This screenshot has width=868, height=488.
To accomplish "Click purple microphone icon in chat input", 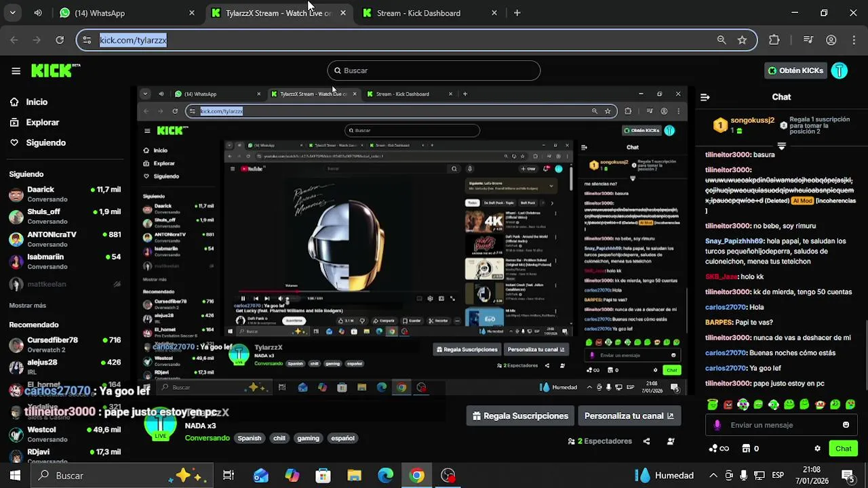I will coord(717,425).
